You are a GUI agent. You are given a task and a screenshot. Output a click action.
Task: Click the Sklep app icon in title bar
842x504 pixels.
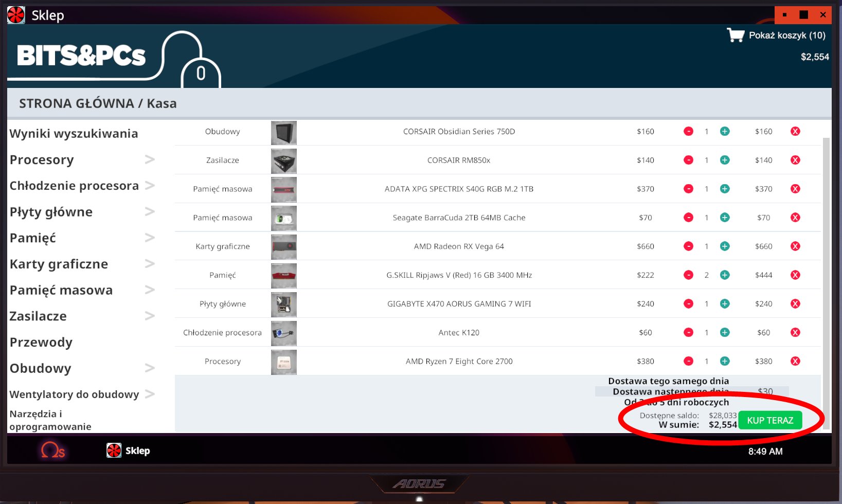point(16,15)
